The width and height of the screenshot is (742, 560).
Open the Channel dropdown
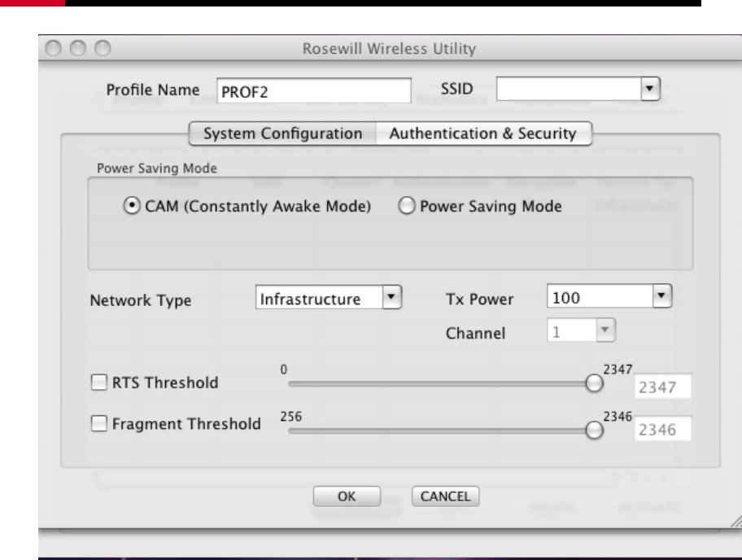click(605, 330)
